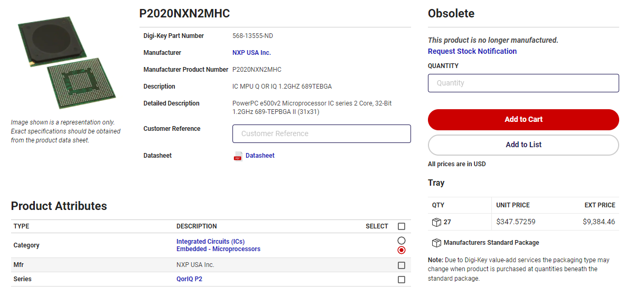
Task: Select the Embedded - Microprocessors radio button
Action: [402, 250]
